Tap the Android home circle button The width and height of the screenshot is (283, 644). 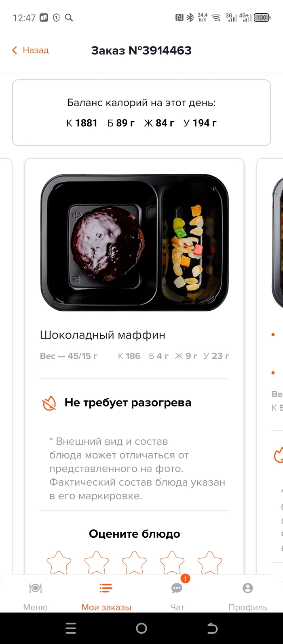click(x=141, y=628)
